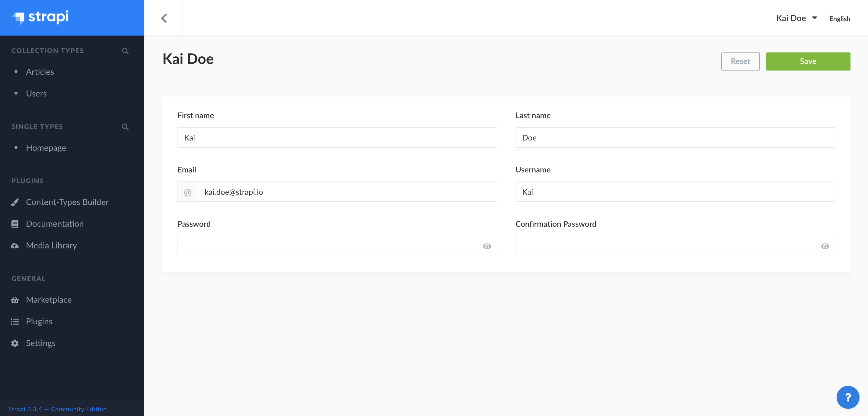Viewport: 868px width, 416px height.
Task: Open the Documentation plugin
Action: (55, 223)
